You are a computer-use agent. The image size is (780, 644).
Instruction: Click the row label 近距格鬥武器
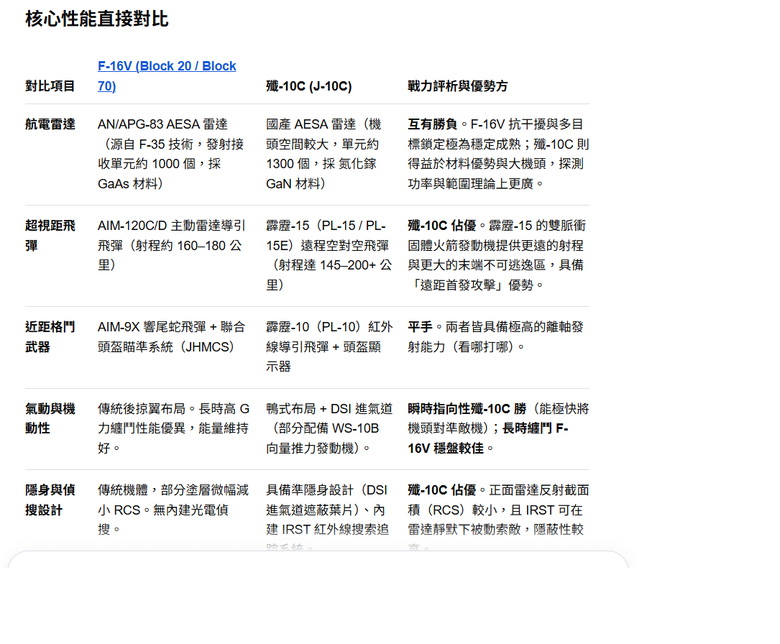click(50, 337)
